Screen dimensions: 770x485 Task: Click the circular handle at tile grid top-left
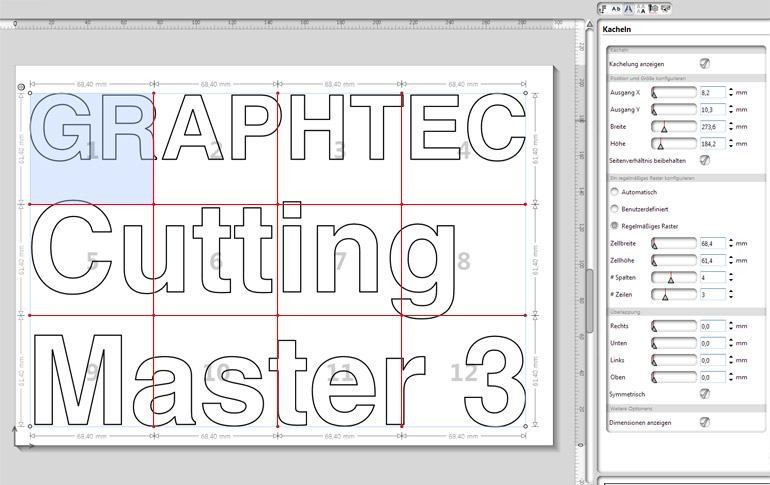[22, 88]
